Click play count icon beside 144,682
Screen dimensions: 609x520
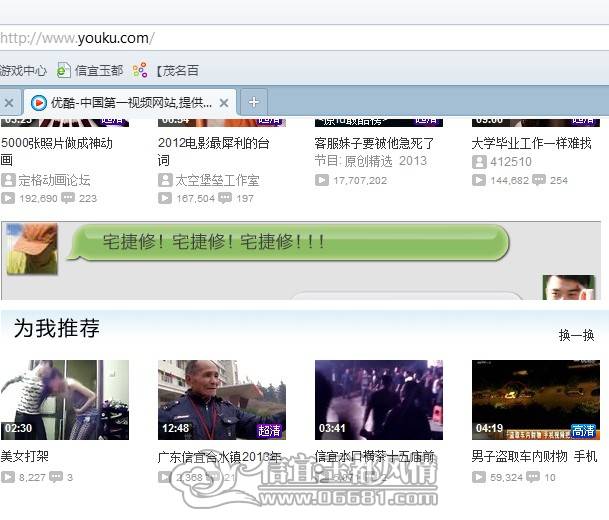tap(479, 180)
